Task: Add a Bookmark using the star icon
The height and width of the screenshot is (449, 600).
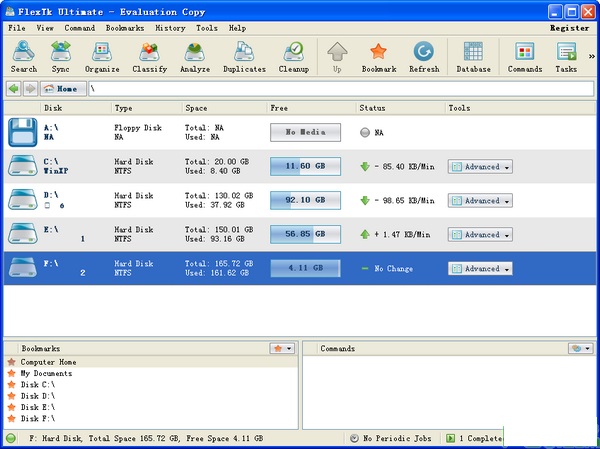Action: [x=378, y=57]
